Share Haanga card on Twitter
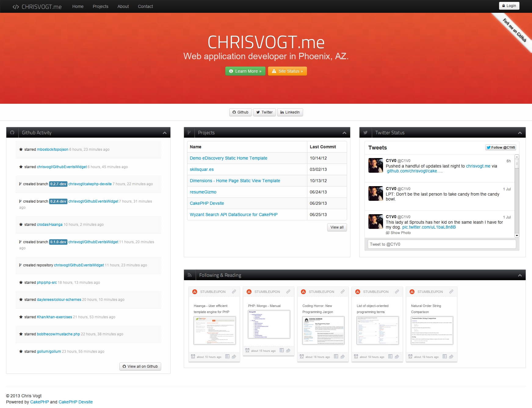This screenshot has width=532, height=408. click(x=234, y=356)
